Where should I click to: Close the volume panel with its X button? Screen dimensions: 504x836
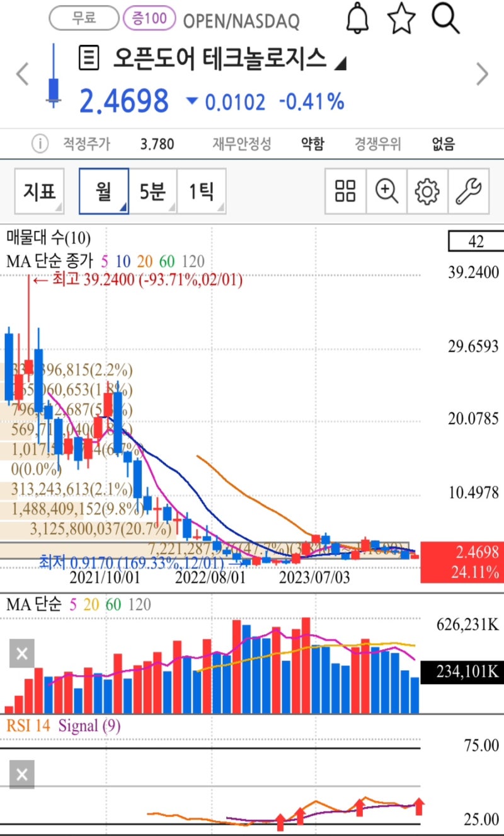click(22, 654)
